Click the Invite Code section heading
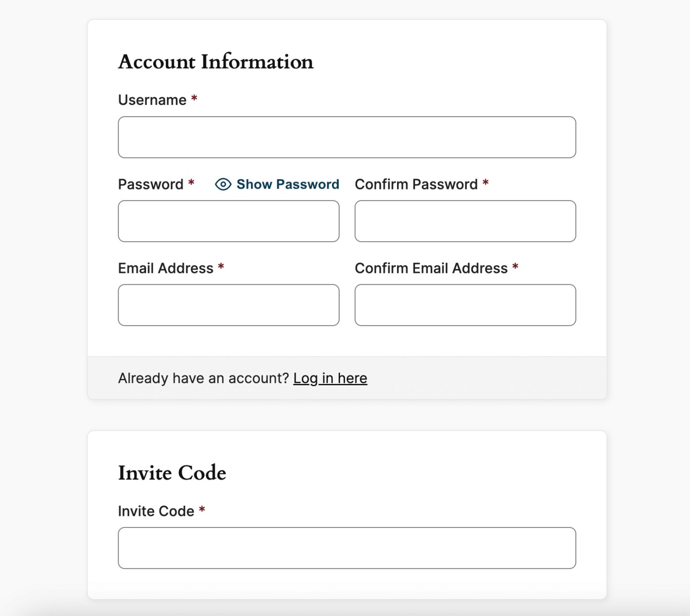 172,473
